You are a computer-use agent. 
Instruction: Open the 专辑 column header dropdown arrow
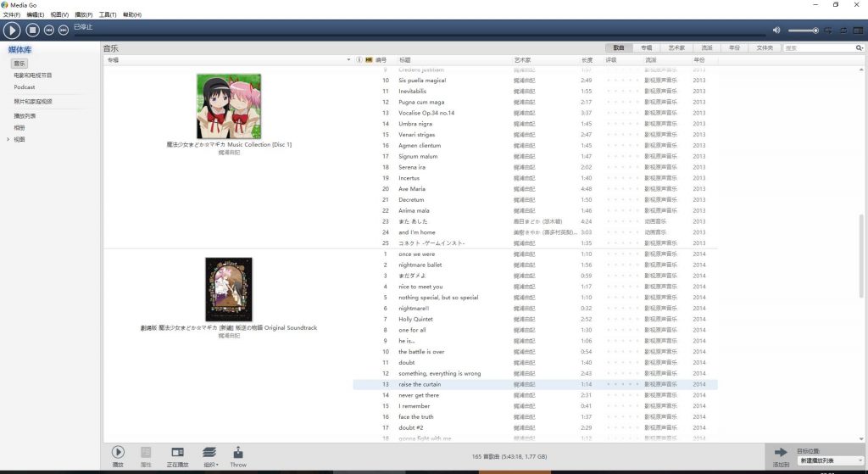point(348,60)
